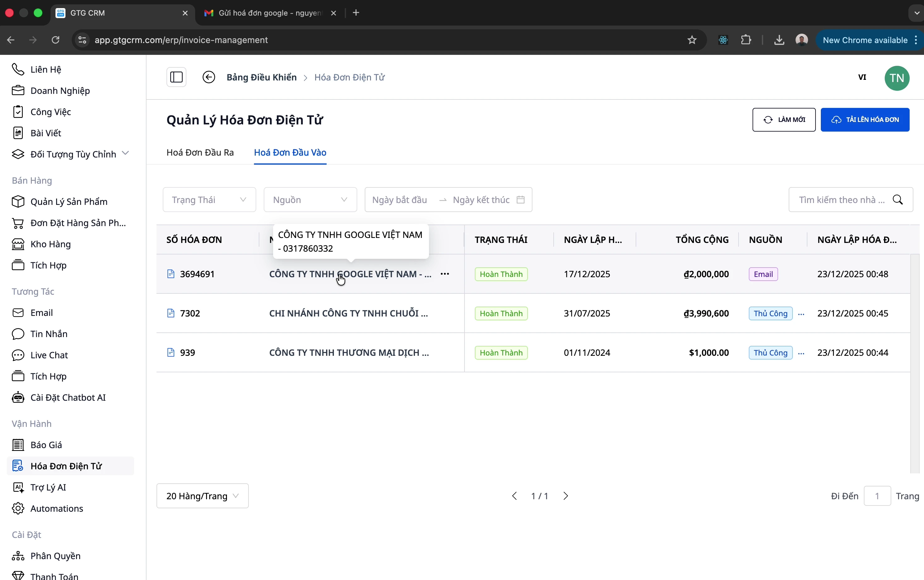Click the circular back arrow icon
This screenshot has width=924, height=580.
pyautogui.click(x=209, y=77)
